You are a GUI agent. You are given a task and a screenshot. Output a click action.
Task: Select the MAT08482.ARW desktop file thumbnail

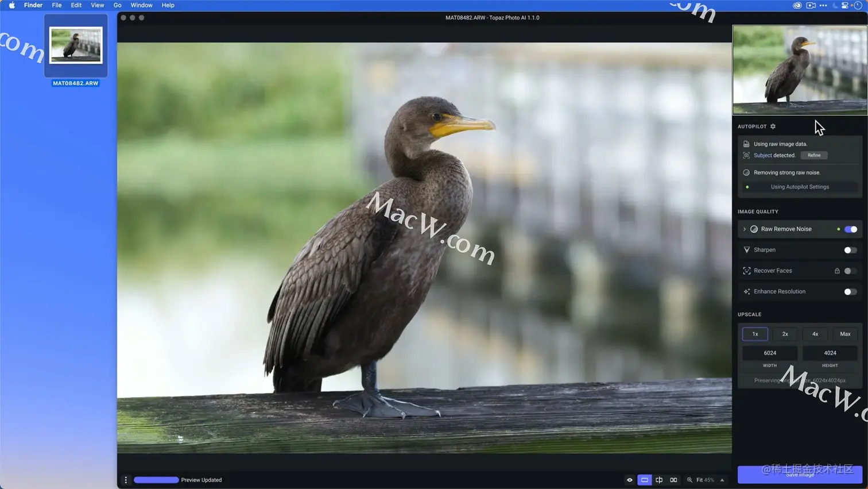click(76, 45)
